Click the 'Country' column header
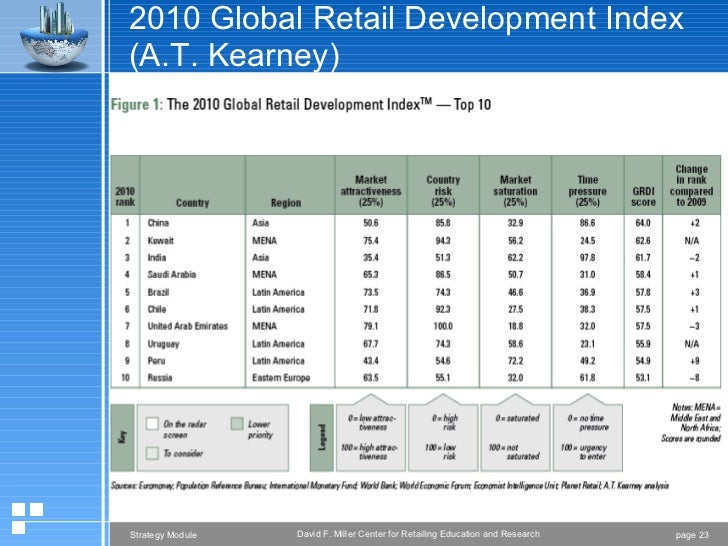 (x=192, y=203)
